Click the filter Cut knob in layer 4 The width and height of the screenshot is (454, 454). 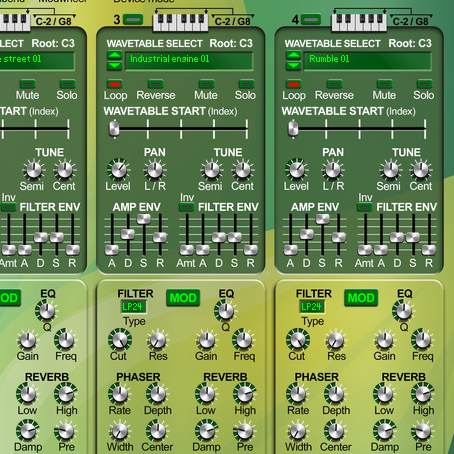(x=298, y=340)
